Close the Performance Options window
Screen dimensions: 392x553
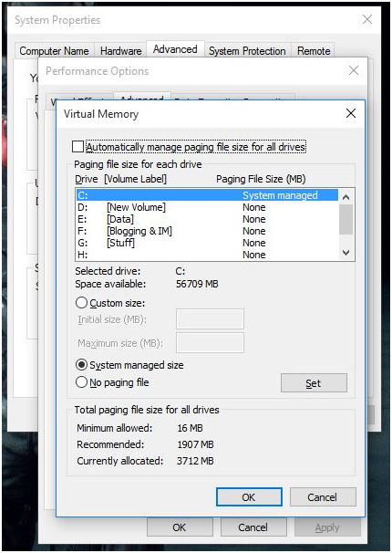click(x=354, y=70)
